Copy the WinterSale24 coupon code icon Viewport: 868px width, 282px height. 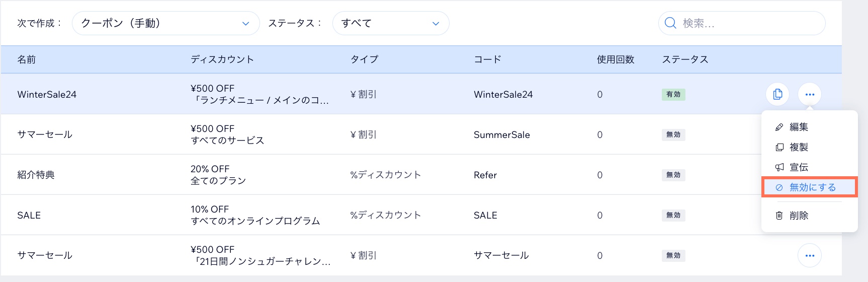pyautogui.click(x=777, y=94)
